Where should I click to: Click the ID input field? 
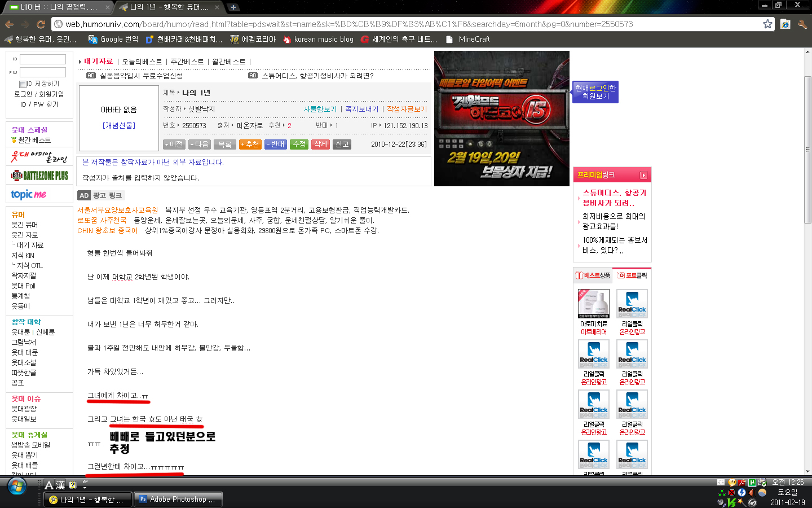[x=43, y=59]
